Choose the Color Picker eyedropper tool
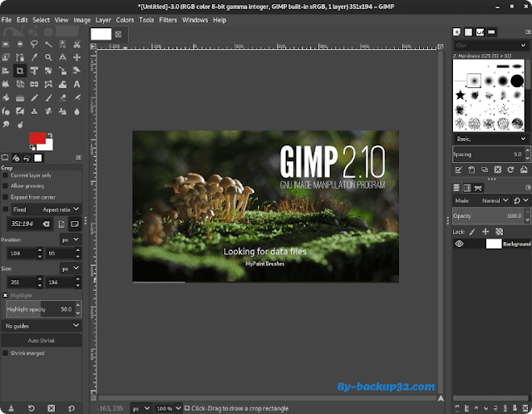The image size is (532, 414). click(x=34, y=57)
